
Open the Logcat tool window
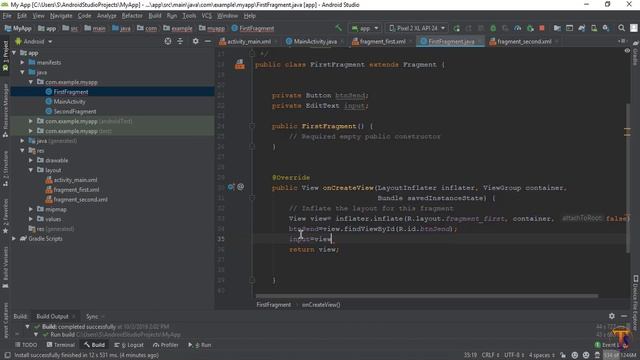click(x=129, y=345)
